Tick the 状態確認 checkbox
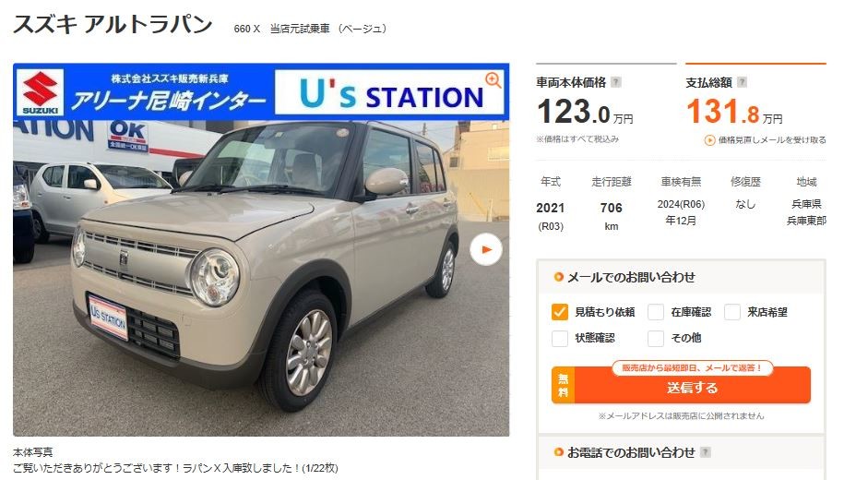This screenshot has height=480, width=868. tap(560, 338)
